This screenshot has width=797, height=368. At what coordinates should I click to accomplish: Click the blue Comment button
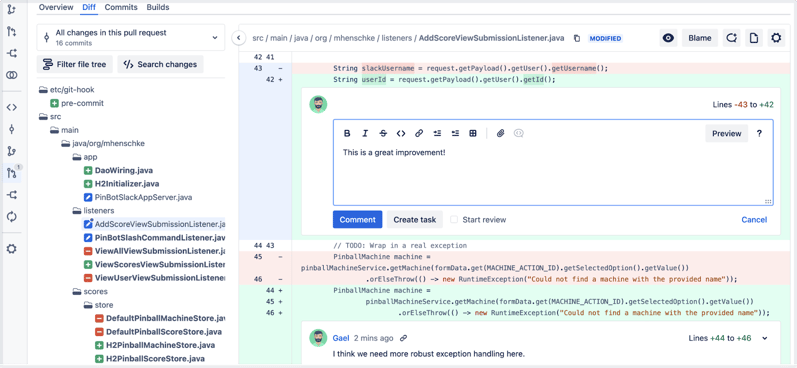tap(357, 220)
